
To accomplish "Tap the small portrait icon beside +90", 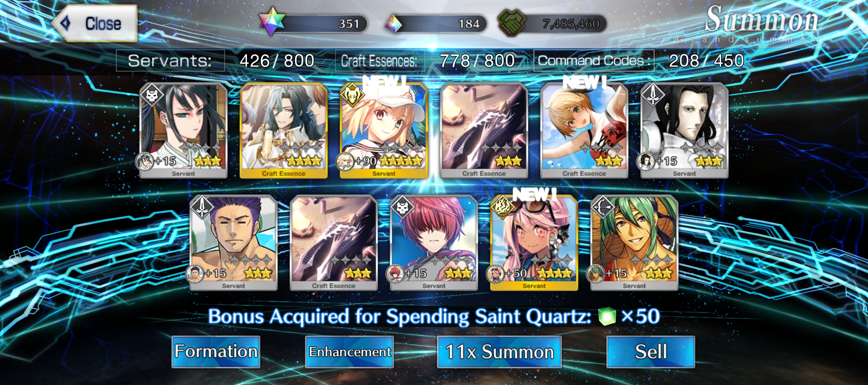I will point(345,161).
